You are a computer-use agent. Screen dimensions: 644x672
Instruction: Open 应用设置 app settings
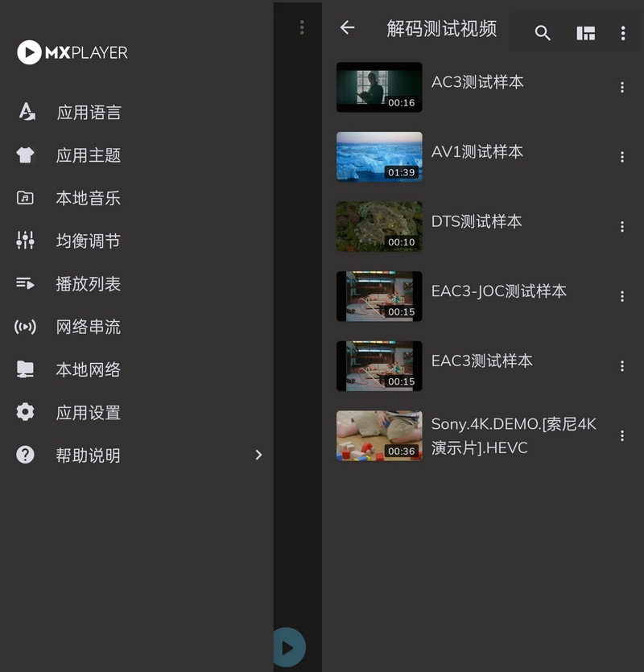[x=89, y=413]
